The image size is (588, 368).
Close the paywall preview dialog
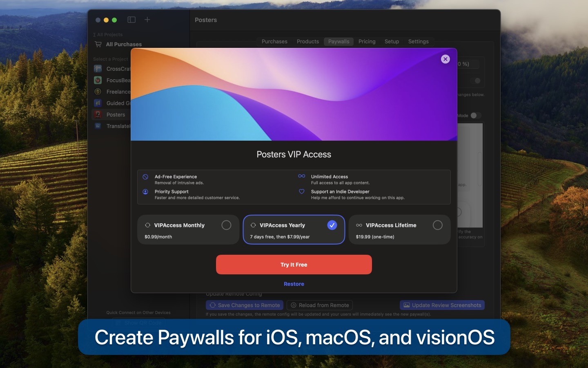point(445,59)
